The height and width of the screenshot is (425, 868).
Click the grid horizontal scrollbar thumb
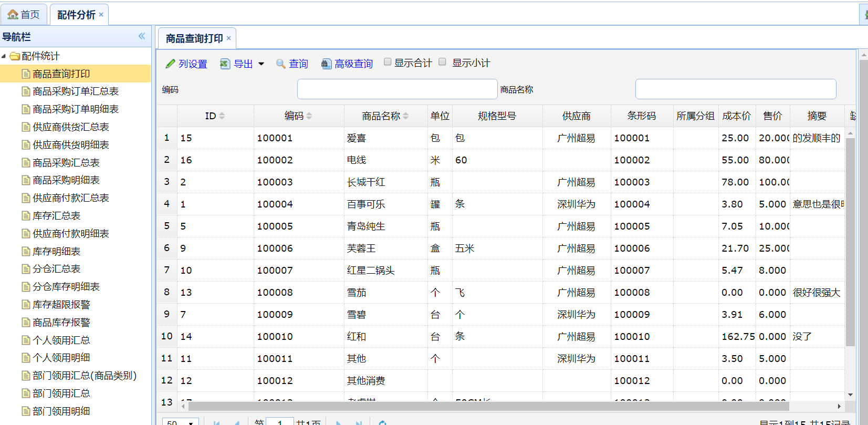tap(488, 406)
